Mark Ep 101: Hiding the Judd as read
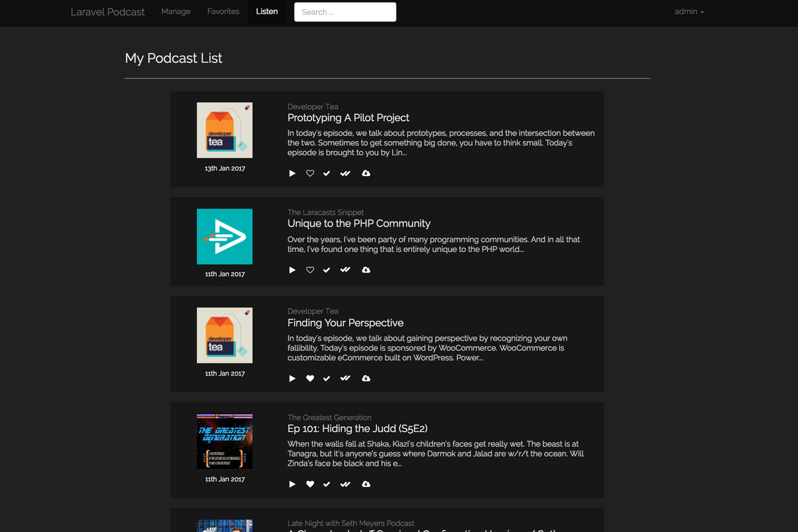Viewport: 798px width, 532px height. pyautogui.click(x=327, y=484)
